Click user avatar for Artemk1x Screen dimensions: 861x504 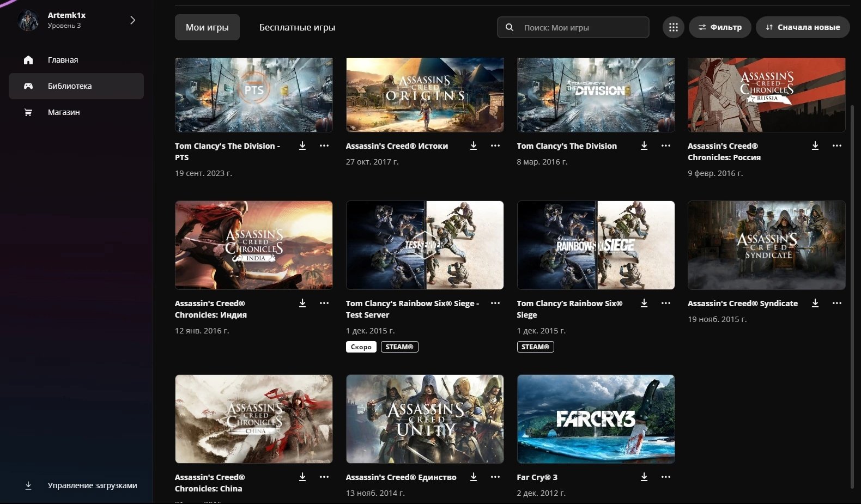click(x=28, y=21)
